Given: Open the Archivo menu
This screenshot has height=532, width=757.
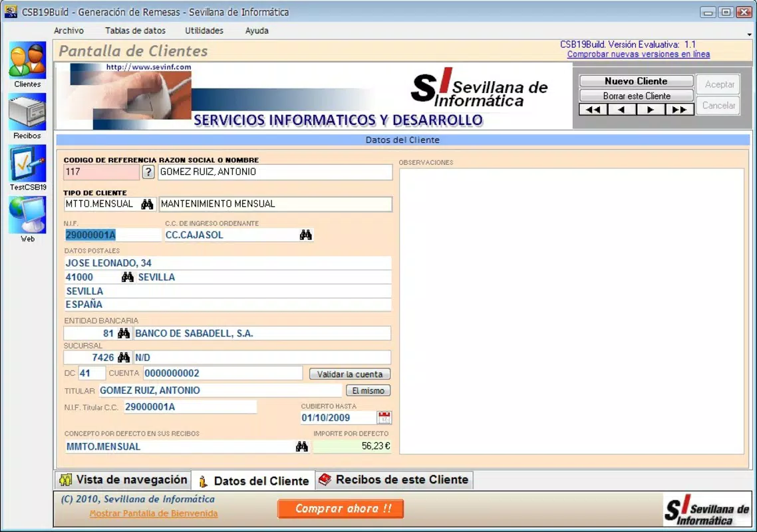Looking at the screenshot, I should pyautogui.click(x=69, y=31).
